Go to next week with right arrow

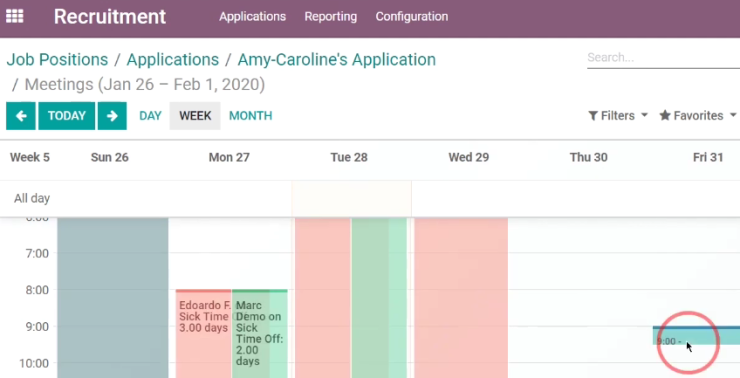(x=112, y=116)
